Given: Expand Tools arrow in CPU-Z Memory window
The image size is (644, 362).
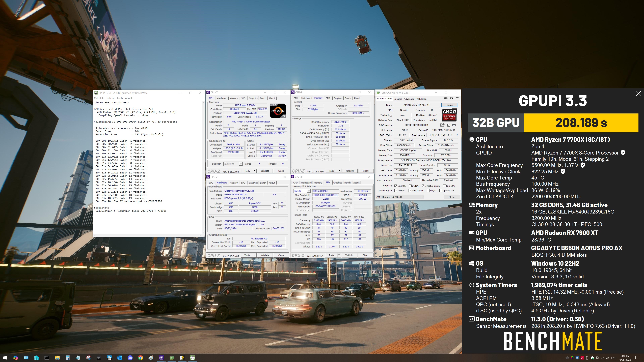Looking at the screenshot, I should [x=339, y=171].
